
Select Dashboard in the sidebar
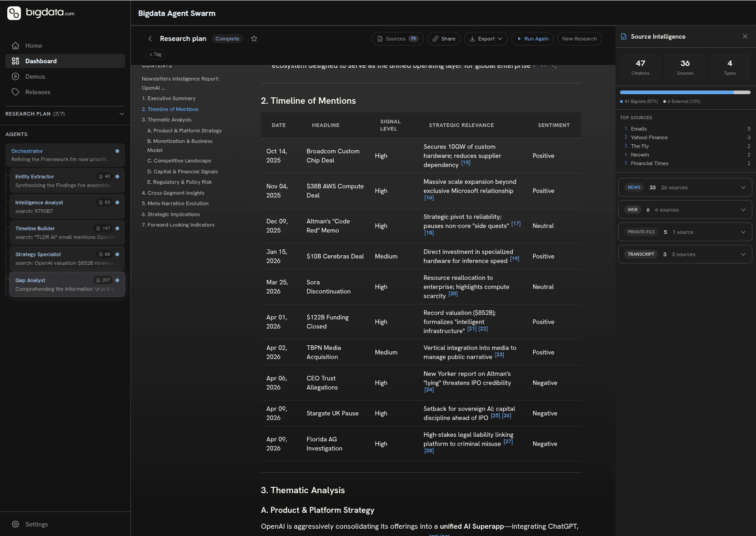65,61
